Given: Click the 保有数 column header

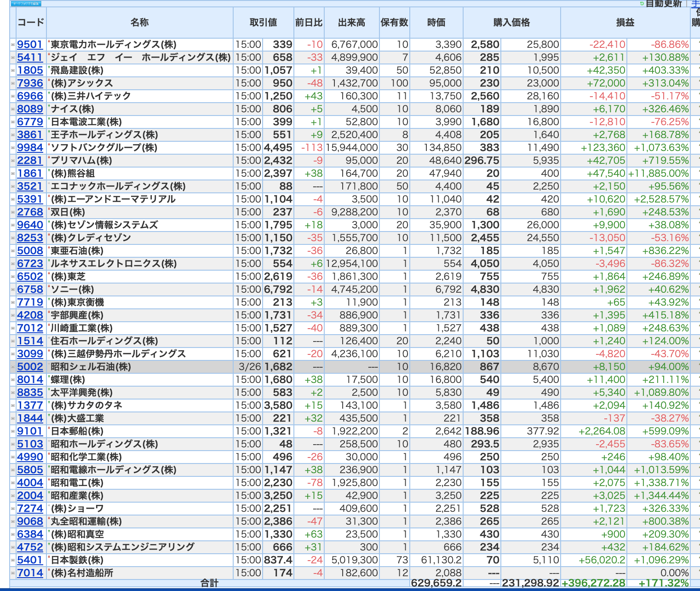Looking at the screenshot, I should [395, 23].
